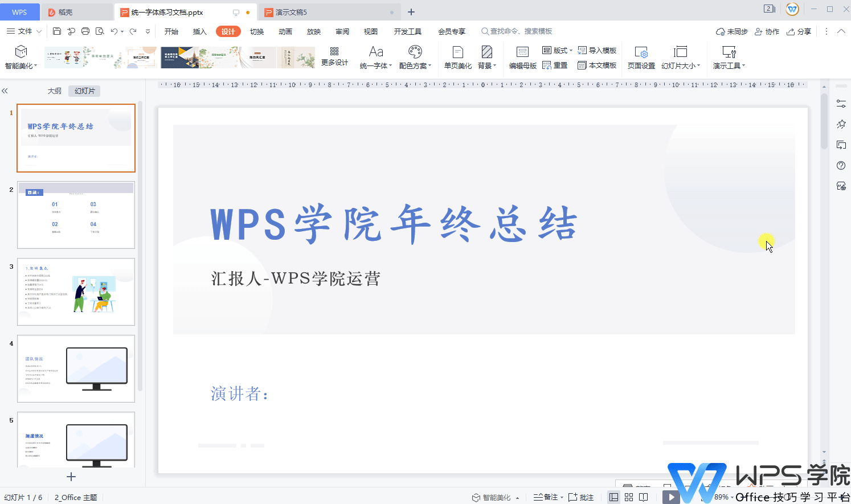851x504 pixels.
Task: Click the Undo arrow icon
Action: (114, 31)
